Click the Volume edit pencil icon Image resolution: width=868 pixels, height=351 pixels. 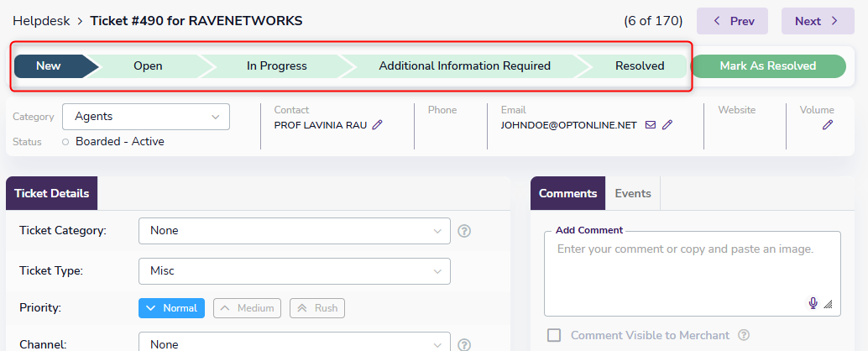click(828, 125)
